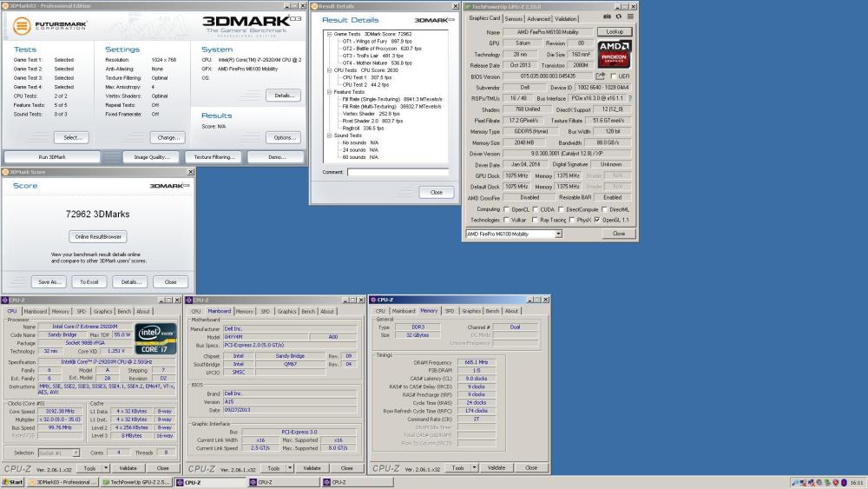Switch to the Validation tab in GPU-Z
The height and width of the screenshot is (489, 868).
coord(565,19)
